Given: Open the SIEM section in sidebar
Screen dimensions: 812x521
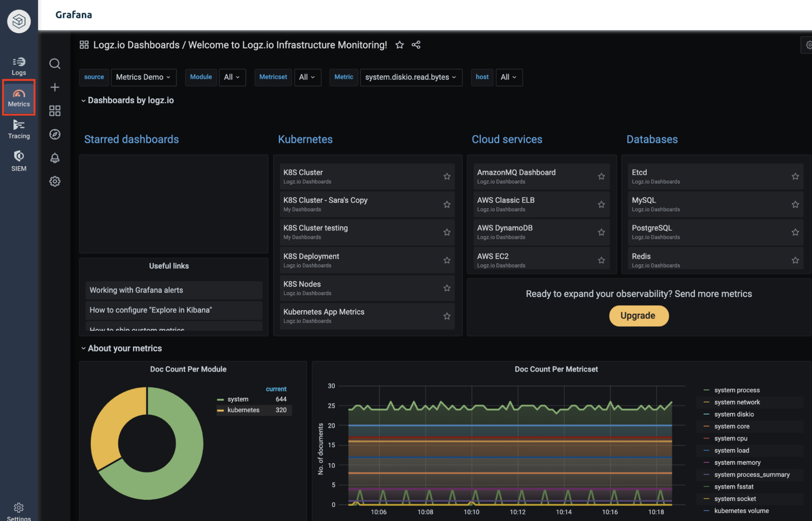Looking at the screenshot, I should (x=19, y=161).
